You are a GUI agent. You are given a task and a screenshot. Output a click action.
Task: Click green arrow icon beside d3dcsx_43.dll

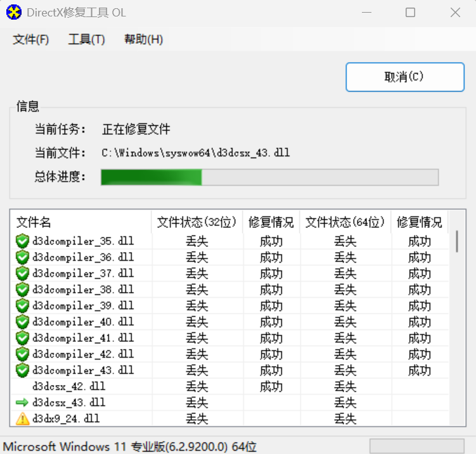22,403
